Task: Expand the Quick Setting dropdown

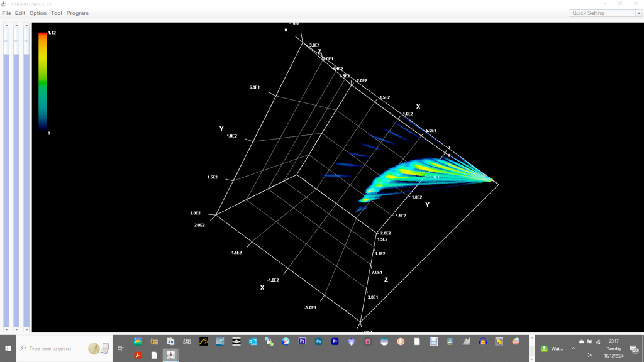Action: [x=605, y=13]
